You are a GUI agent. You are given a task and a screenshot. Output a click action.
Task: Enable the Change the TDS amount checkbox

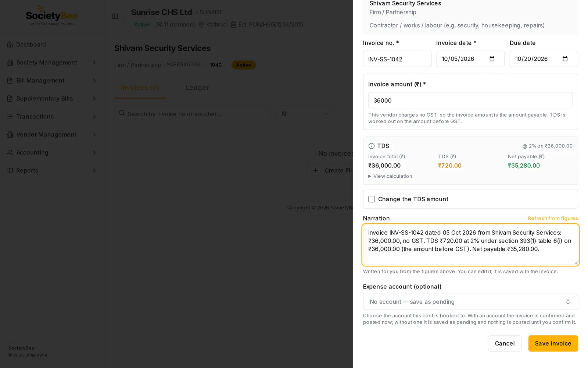click(x=372, y=199)
